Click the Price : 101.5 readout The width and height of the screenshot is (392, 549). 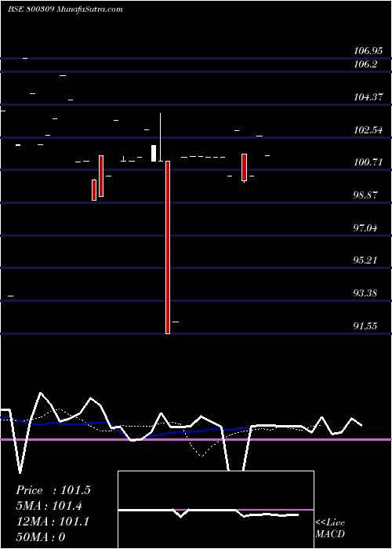53,490
